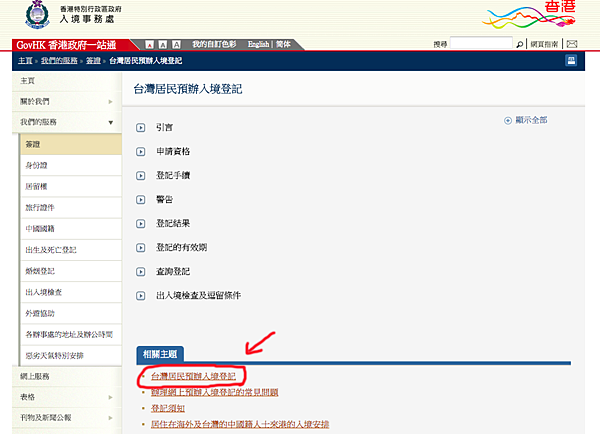Select the 相關主題 tab

click(x=160, y=354)
